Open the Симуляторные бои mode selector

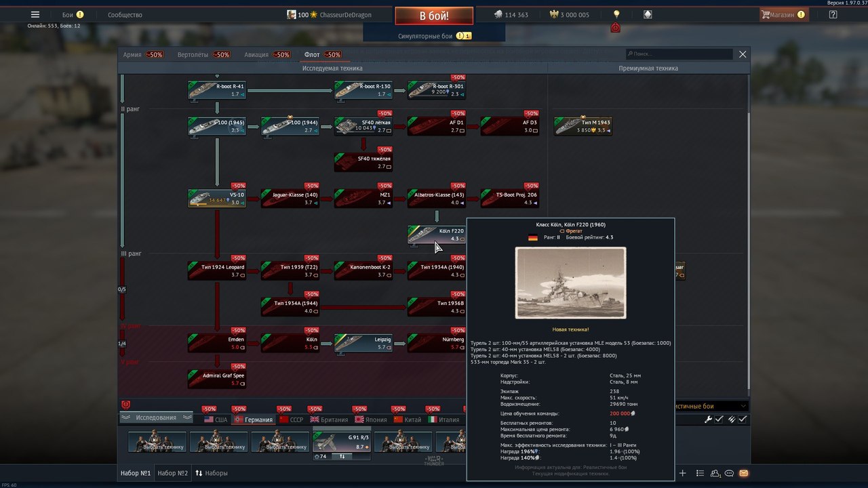[x=434, y=35]
